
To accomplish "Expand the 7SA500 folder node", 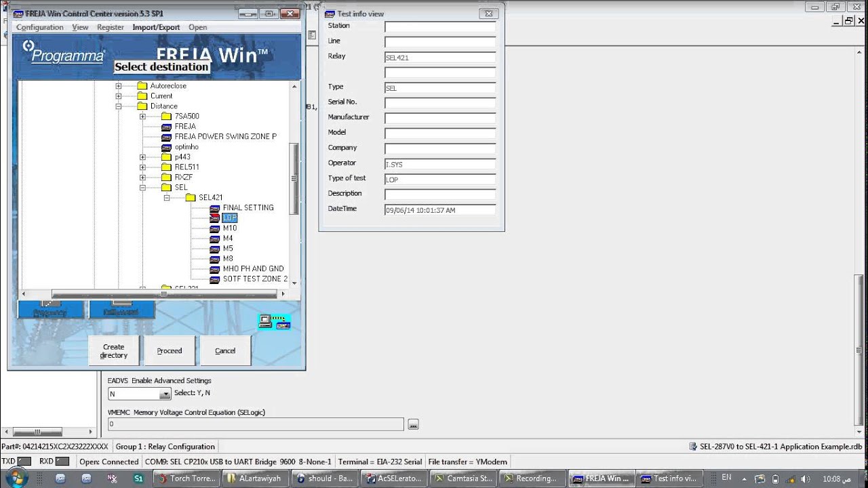I will coord(142,117).
